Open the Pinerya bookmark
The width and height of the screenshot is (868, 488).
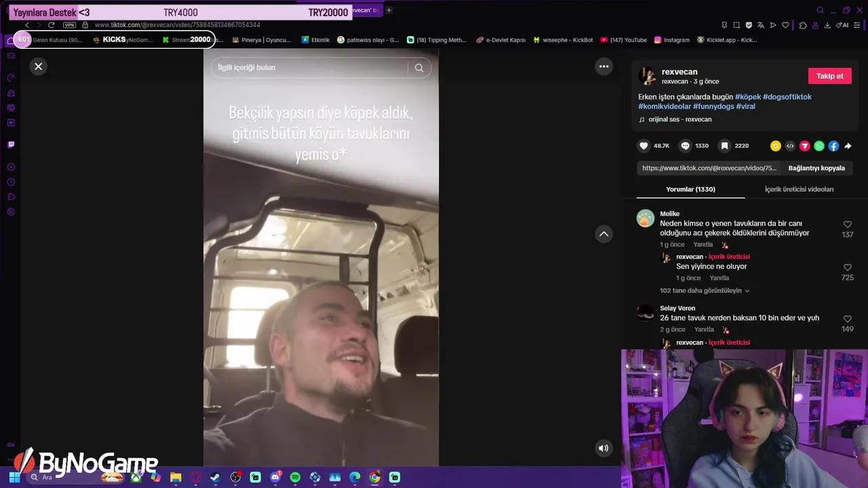261,40
